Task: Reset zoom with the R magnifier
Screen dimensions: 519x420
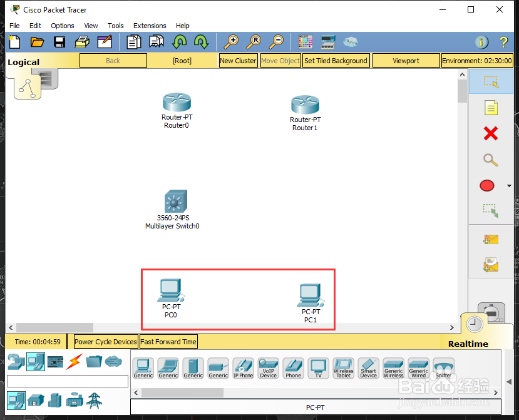Action: click(254, 42)
